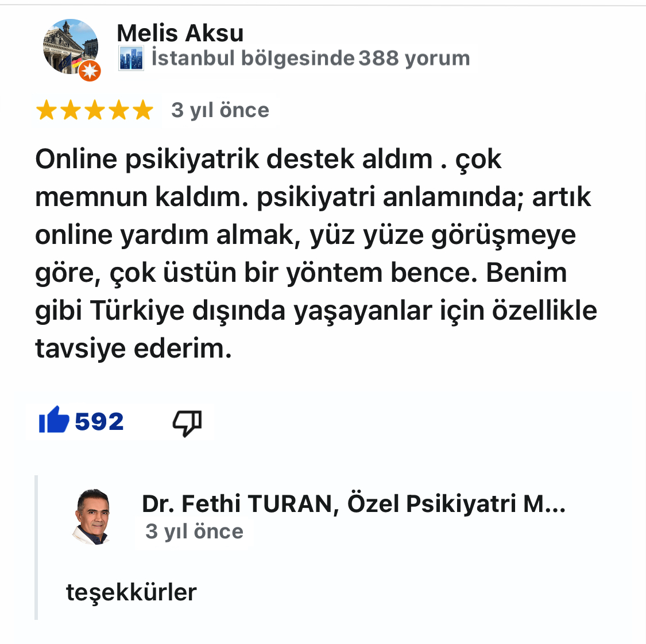Screen dimensions: 646x644
Task: Select the middle rating star
Action: point(95,110)
